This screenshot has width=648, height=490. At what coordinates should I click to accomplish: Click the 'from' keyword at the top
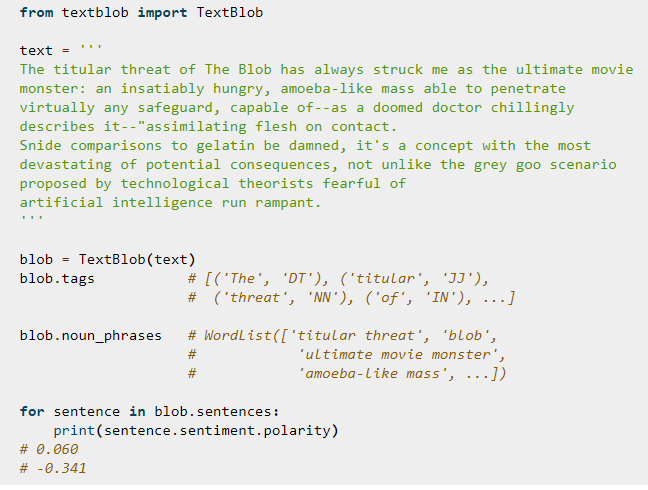36,13
